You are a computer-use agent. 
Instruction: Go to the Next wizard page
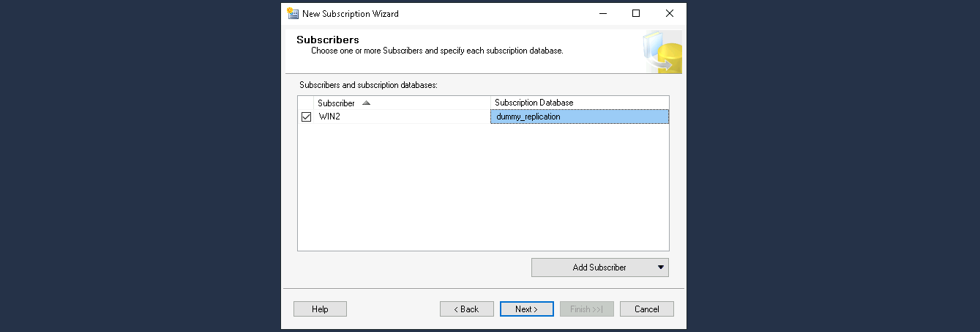pyautogui.click(x=526, y=309)
